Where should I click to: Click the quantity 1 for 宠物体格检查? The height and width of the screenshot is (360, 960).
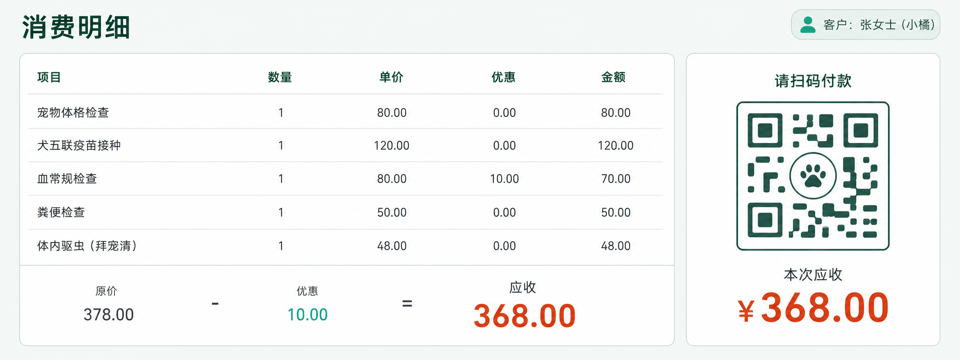pos(281,113)
